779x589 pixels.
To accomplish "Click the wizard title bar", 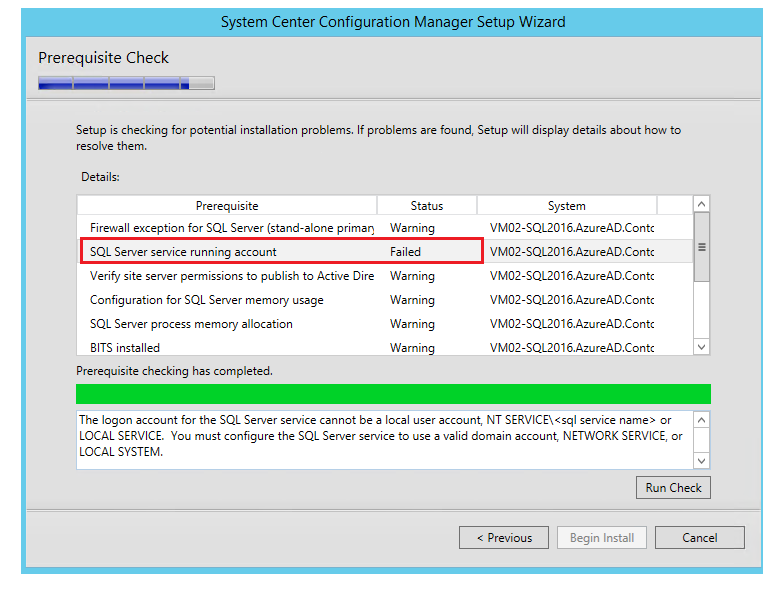I will 392,22.
